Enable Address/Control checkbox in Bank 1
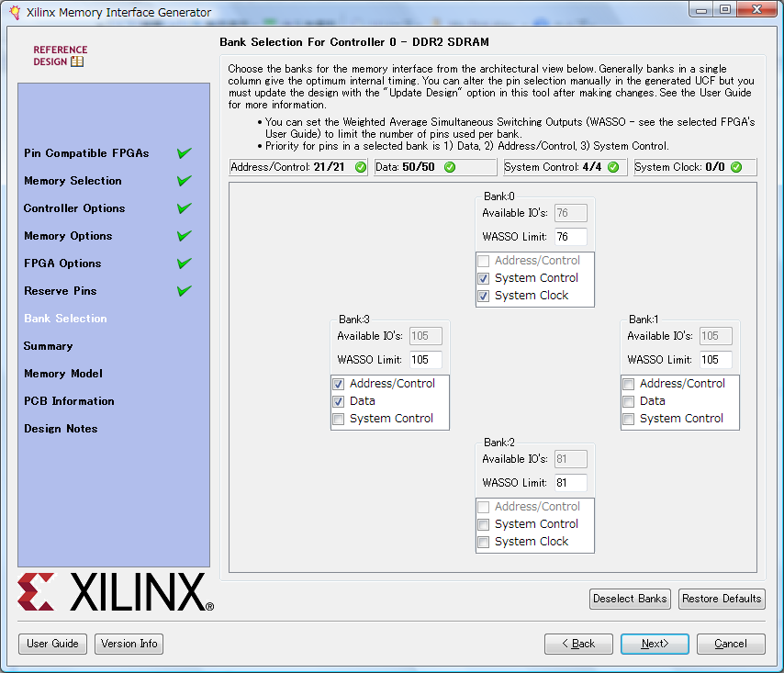 (629, 384)
